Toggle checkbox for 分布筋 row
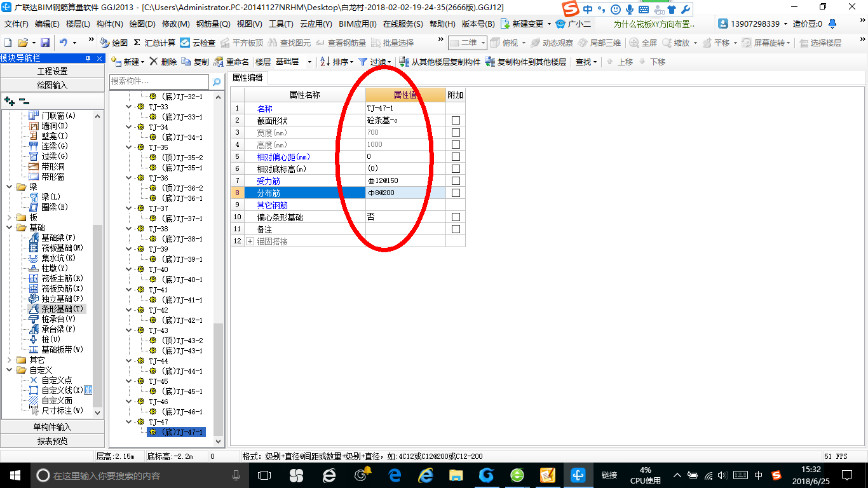 (456, 193)
